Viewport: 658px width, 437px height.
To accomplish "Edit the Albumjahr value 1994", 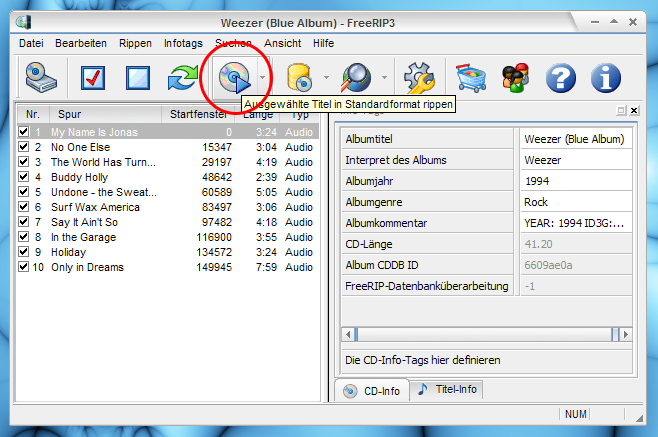I will tap(576, 181).
